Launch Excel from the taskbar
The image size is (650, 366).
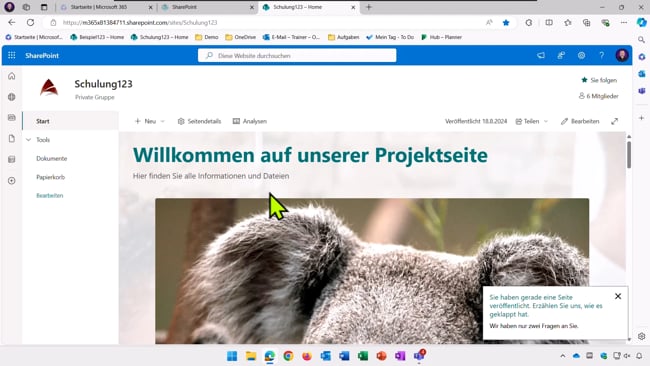click(363, 356)
